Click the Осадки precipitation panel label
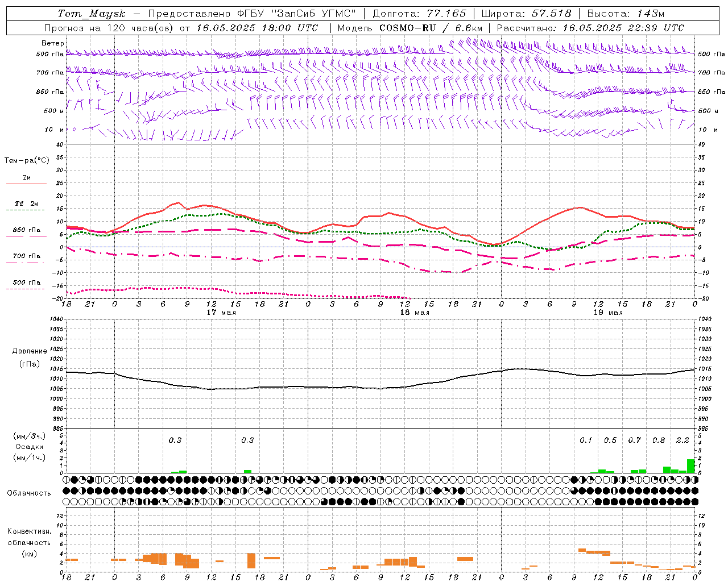Image resolution: width=728 pixels, height=582 pixels. [29, 447]
